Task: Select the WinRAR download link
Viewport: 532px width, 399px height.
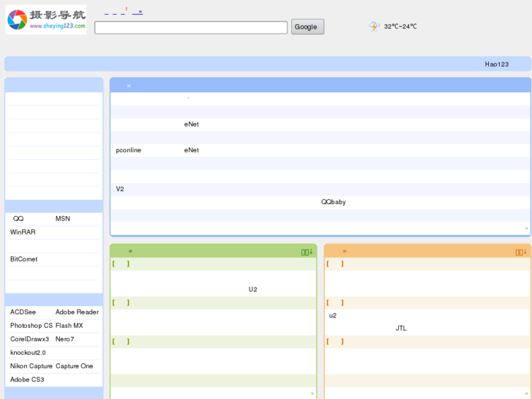Action: click(23, 232)
